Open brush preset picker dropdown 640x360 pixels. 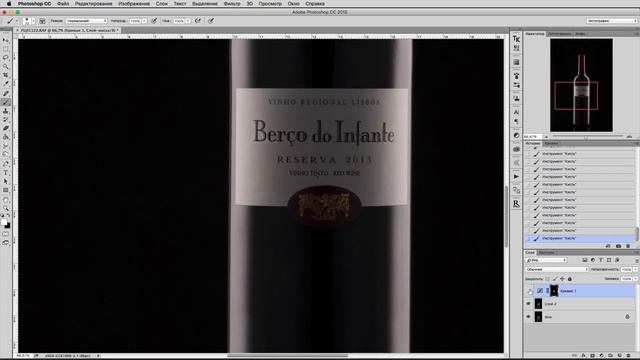click(x=33, y=21)
